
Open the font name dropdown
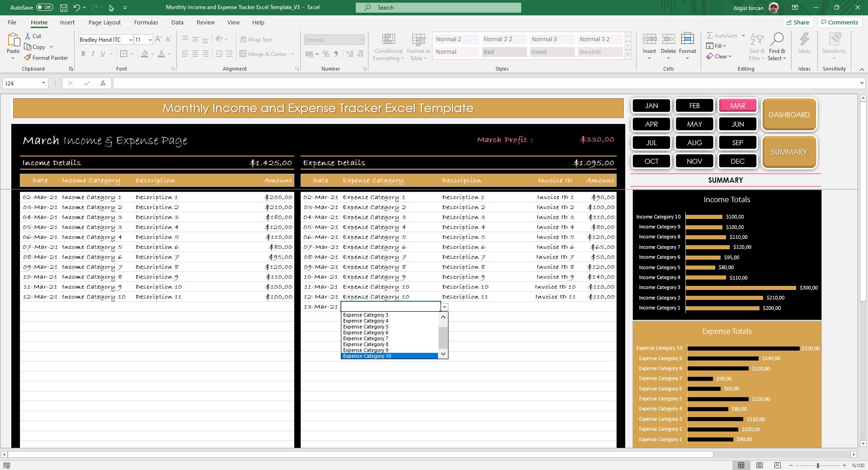pos(130,39)
